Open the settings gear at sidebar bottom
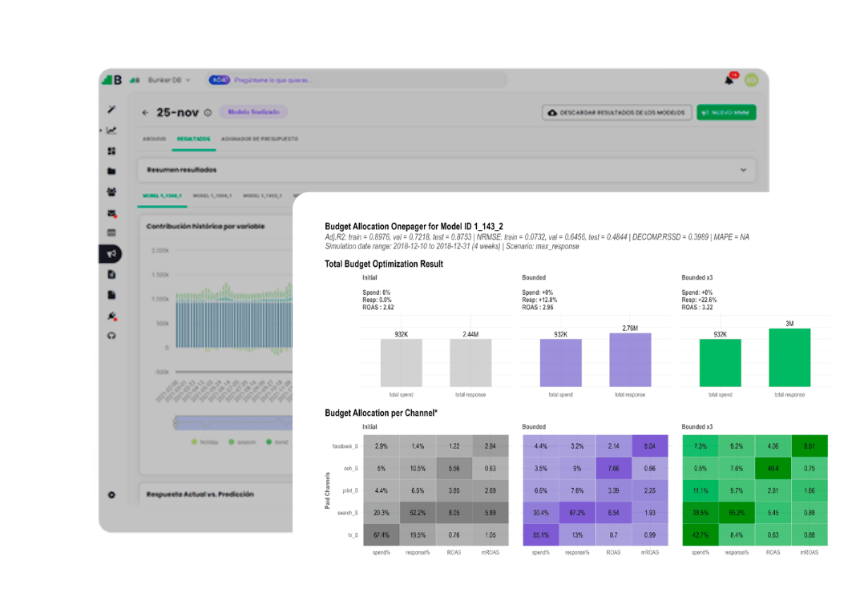The width and height of the screenshot is (868, 601). (x=111, y=494)
